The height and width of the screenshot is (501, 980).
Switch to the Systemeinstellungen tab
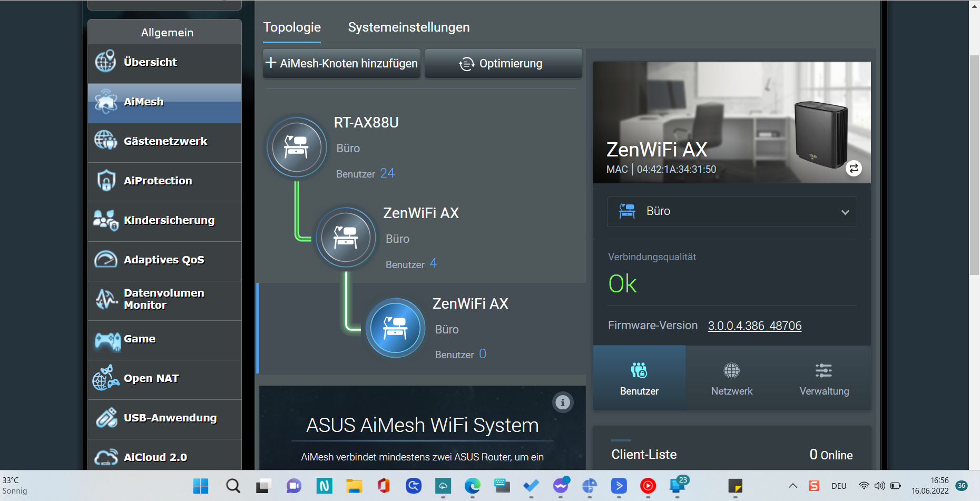click(409, 27)
